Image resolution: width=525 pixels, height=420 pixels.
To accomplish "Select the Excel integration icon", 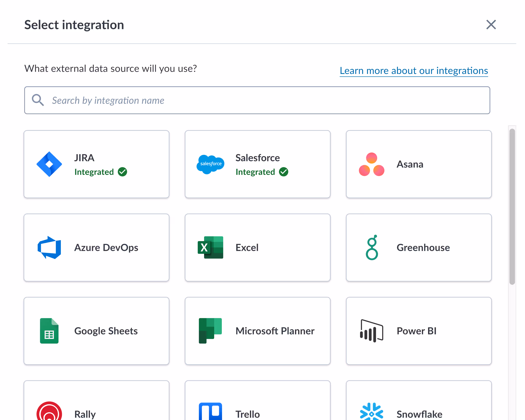I will coord(210,248).
